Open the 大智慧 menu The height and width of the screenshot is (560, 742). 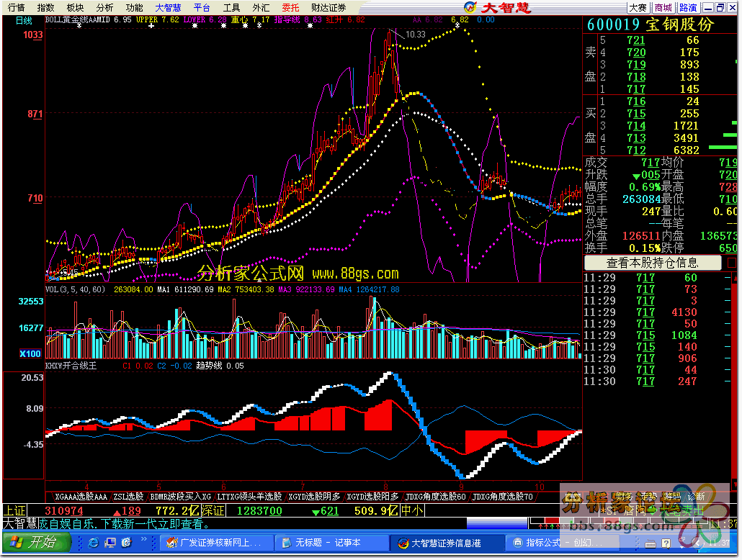[x=168, y=8]
